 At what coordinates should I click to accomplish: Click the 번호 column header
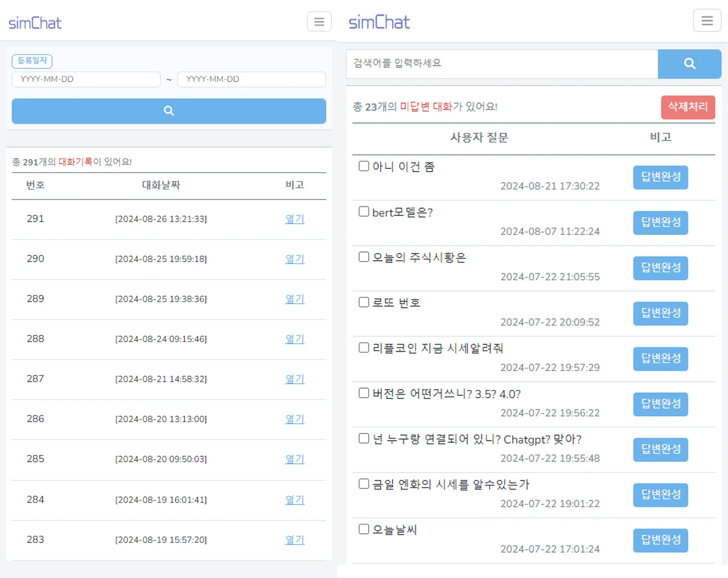click(35, 185)
